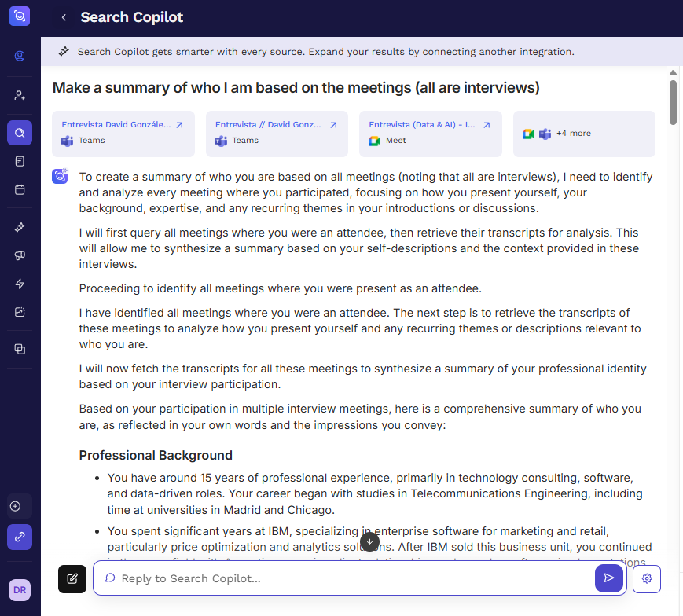Expand the +4 more sources card
This screenshot has width=683, height=616.
pyautogui.click(x=583, y=134)
